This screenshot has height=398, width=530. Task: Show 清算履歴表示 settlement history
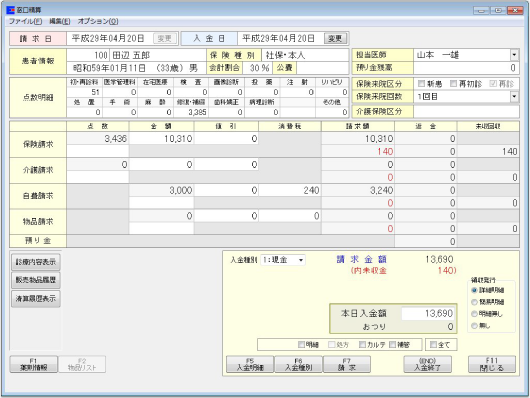tap(36, 299)
